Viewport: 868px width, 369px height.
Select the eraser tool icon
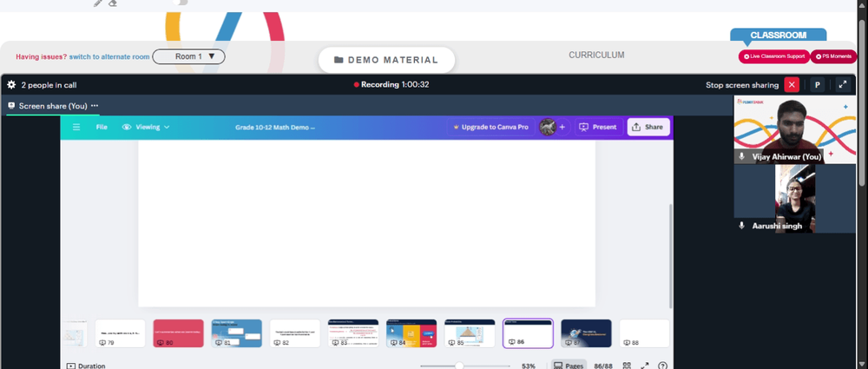113,3
